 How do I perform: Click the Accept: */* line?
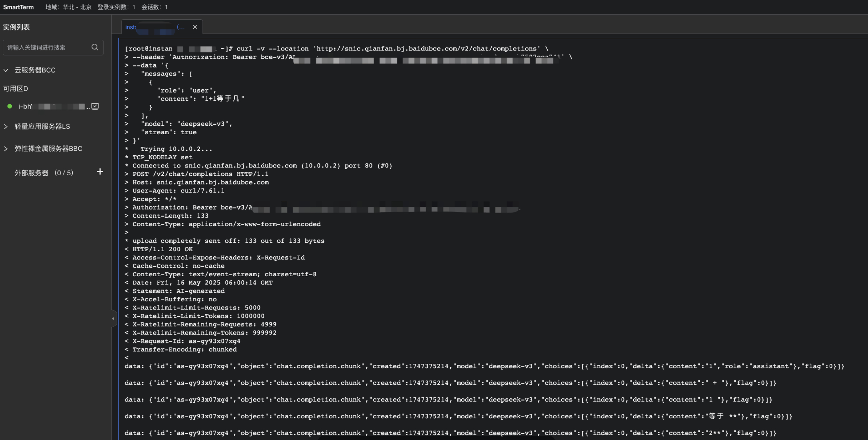tap(150, 199)
